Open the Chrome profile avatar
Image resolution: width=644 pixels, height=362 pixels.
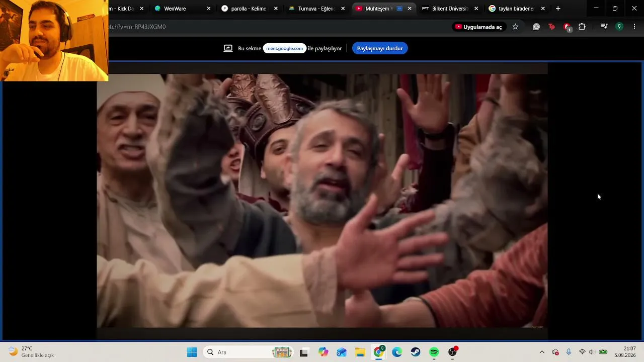point(619,27)
